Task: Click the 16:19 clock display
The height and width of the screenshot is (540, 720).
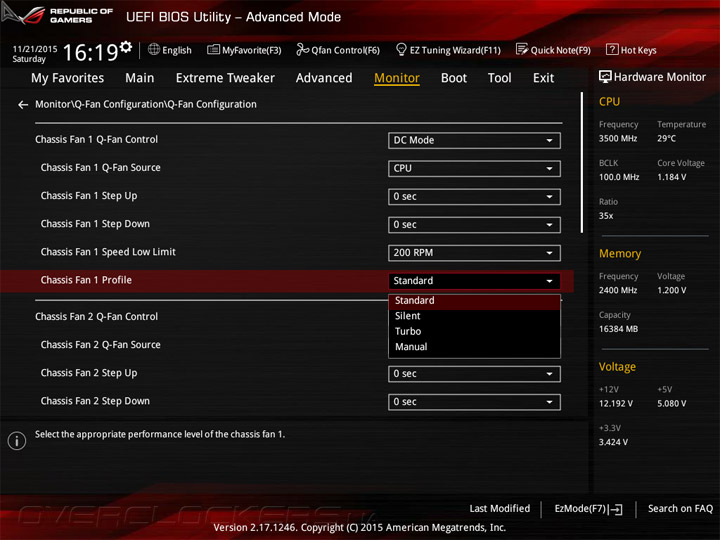Action: (x=90, y=52)
